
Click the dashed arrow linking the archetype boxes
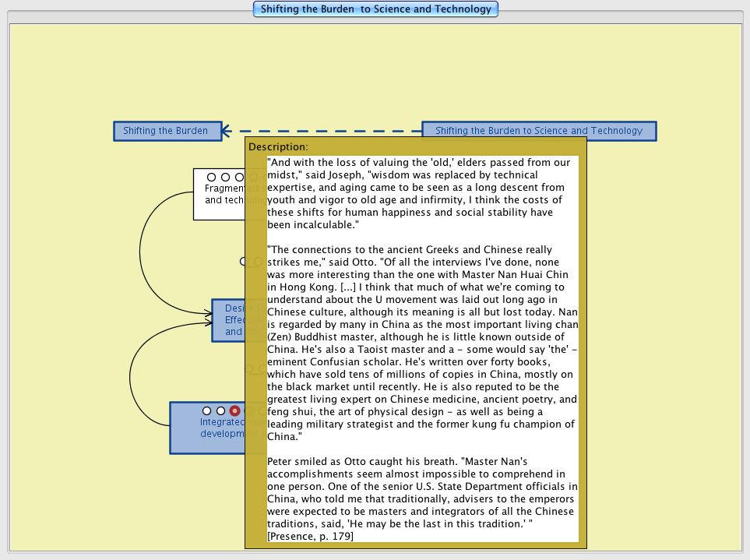click(327, 131)
